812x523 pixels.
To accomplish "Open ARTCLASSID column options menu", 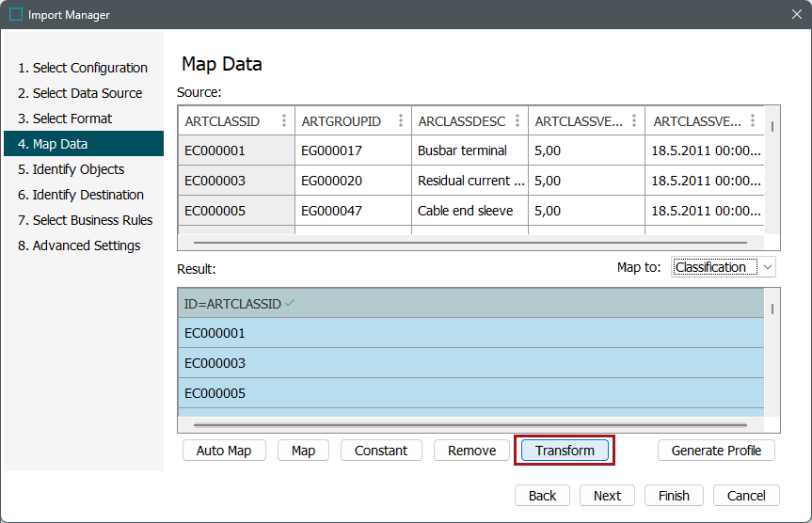I will (284, 121).
